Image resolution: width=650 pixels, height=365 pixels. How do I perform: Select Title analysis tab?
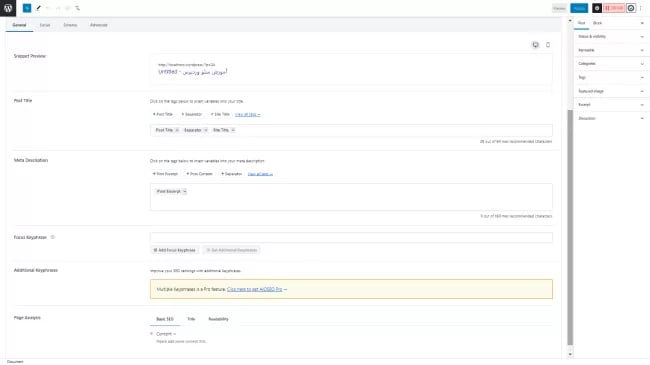pos(191,319)
